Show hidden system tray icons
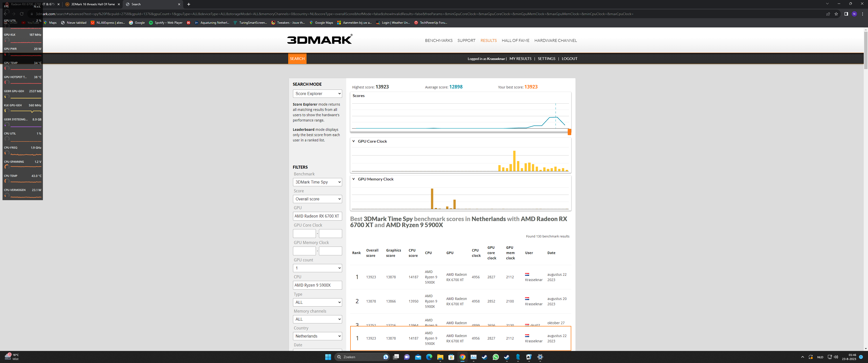Screen dimensions: 868x363 (x=802, y=357)
